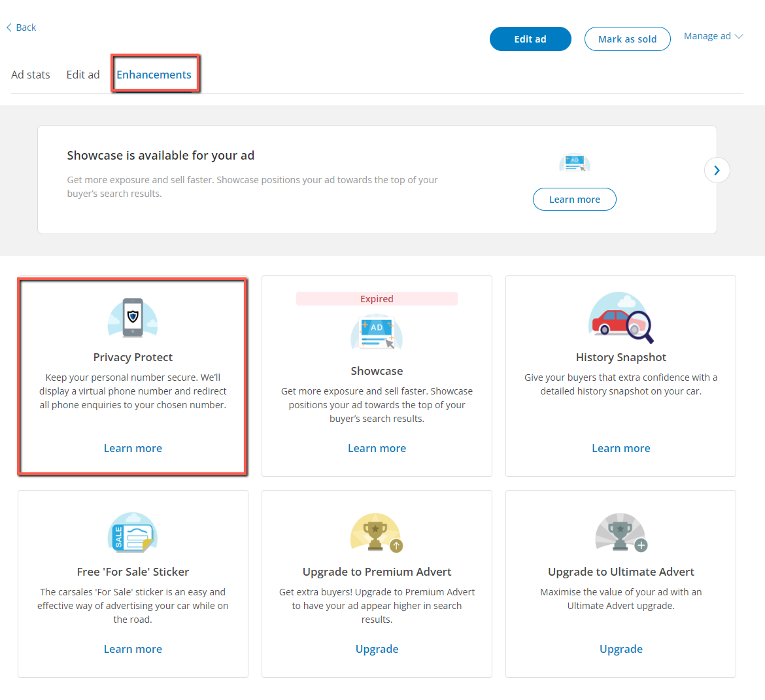Click the Privacy Protect phone shield icon

coord(133,318)
